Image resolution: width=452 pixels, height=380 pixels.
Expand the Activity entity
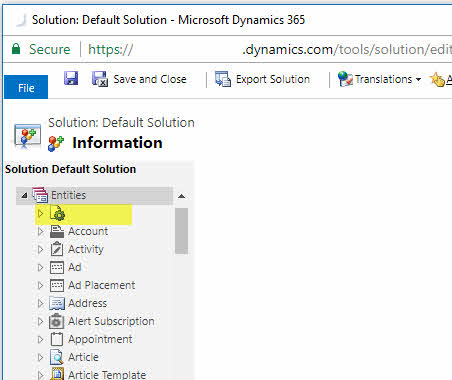click(x=40, y=249)
